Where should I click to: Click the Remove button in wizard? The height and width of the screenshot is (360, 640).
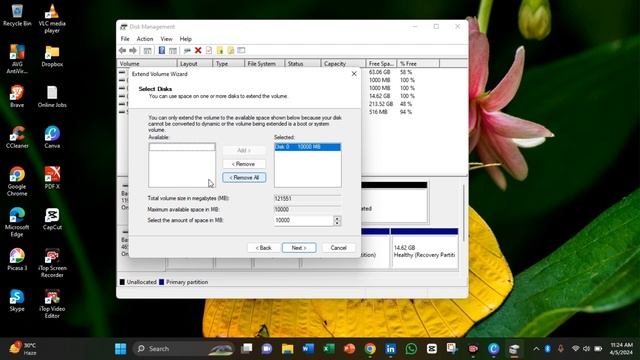pos(244,164)
